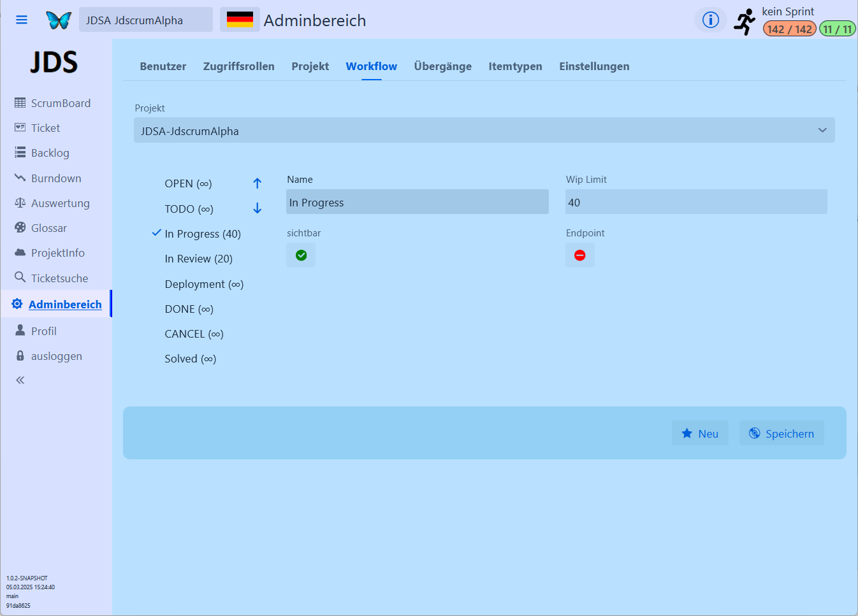The width and height of the screenshot is (858, 616).
Task: Open the JDSA JdscrumAlpha project selector
Action: 146,20
